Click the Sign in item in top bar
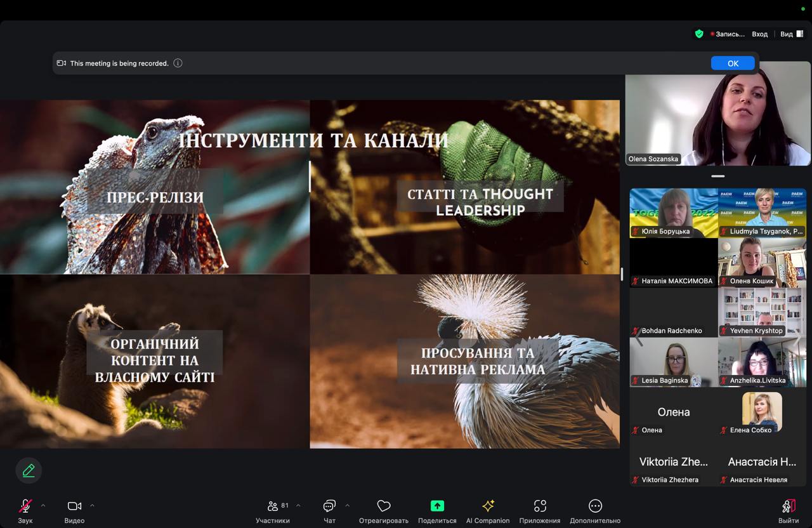The width and height of the screenshot is (812, 528). tap(759, 34)
